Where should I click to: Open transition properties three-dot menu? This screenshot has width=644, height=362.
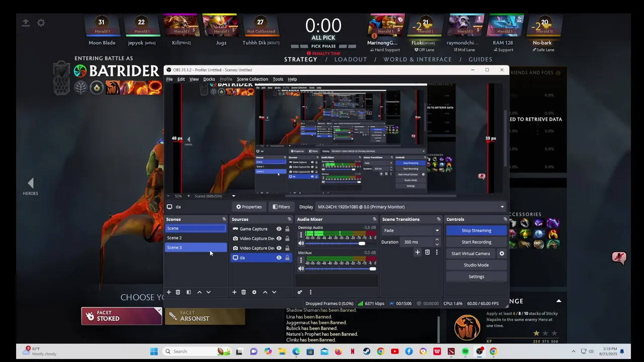coord(437,252)
